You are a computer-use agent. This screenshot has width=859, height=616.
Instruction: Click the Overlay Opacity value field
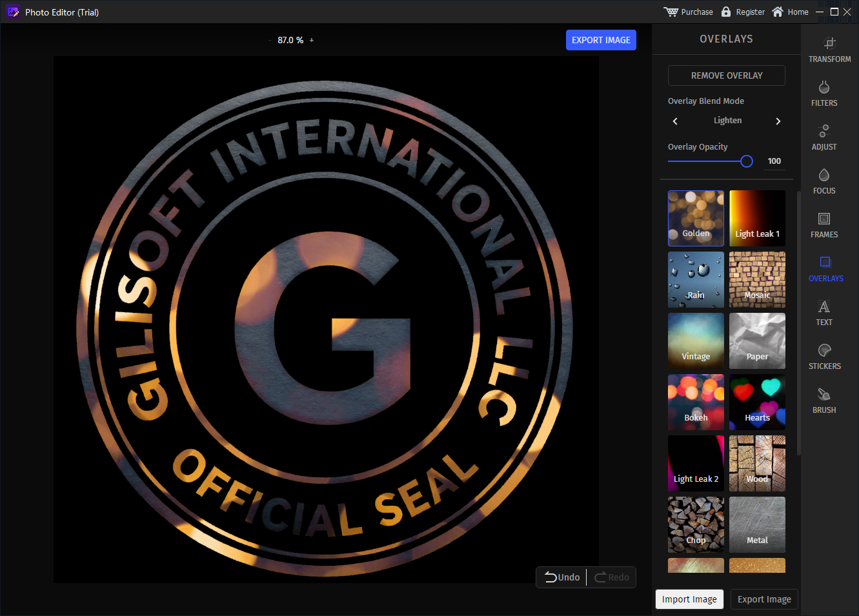coord(774,161)
